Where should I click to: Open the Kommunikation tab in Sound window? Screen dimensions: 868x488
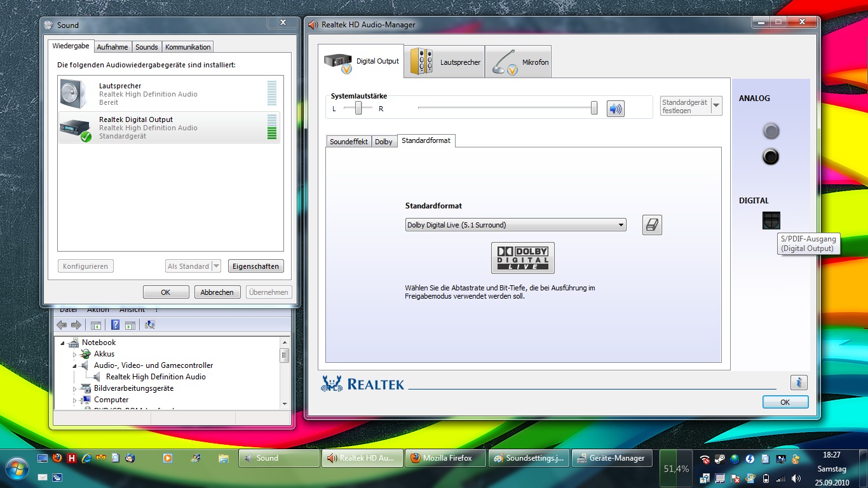pyautogui.click(x=188, y=47)
